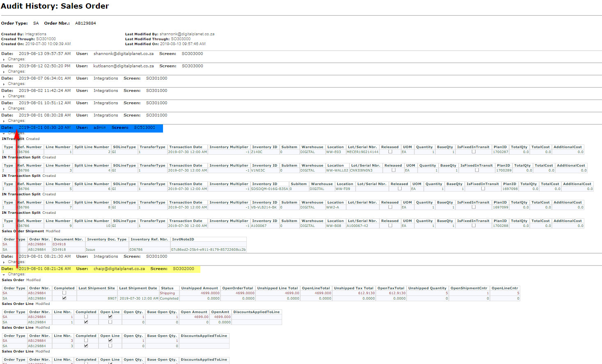Click the yellow highlighted chaip@digitalplanet.co.za entry
Image resolution: width=602 pixels, height=364 pixels.
click(x=100, y=269)
